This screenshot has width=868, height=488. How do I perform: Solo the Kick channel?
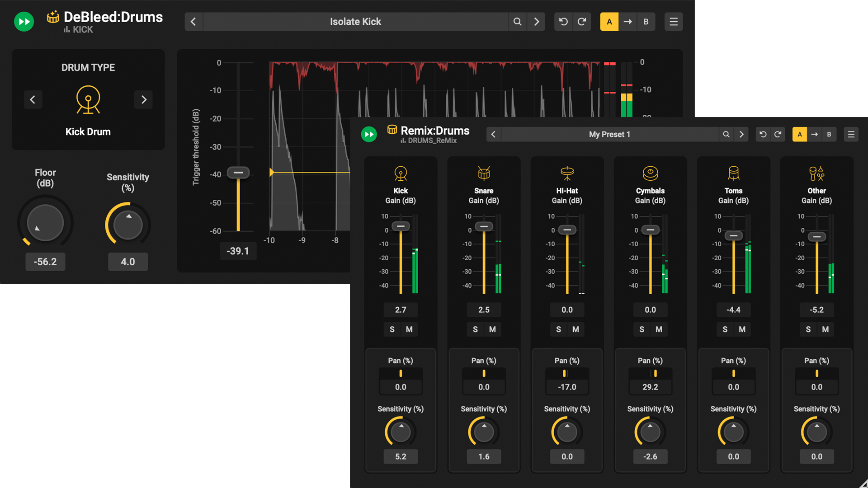pos(392,329)
